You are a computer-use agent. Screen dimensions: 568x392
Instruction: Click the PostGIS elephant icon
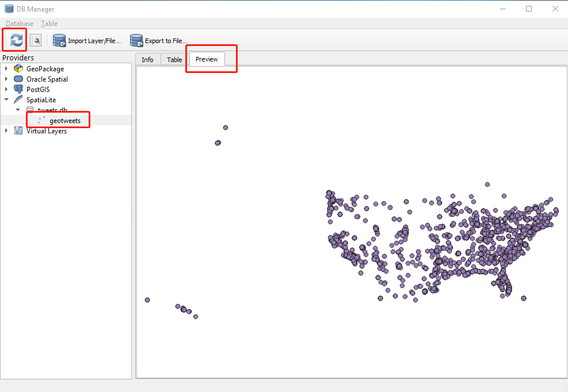click(x=18, y=89)
